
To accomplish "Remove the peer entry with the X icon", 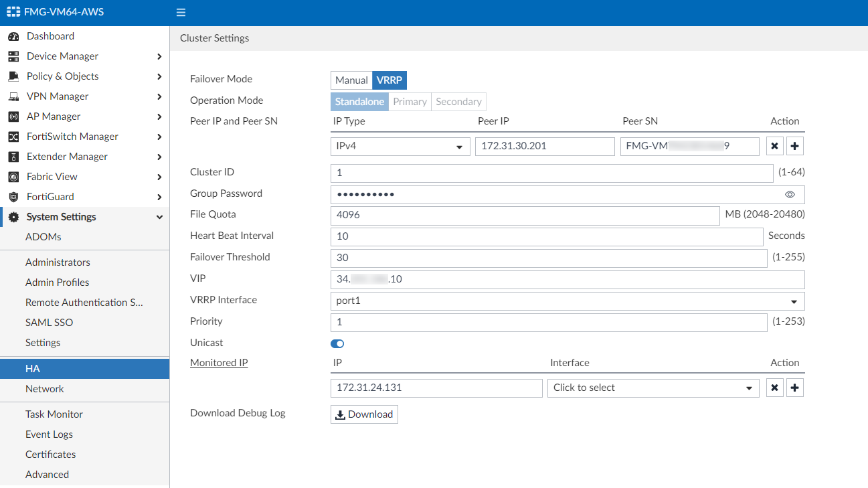I will pos(774,145).
